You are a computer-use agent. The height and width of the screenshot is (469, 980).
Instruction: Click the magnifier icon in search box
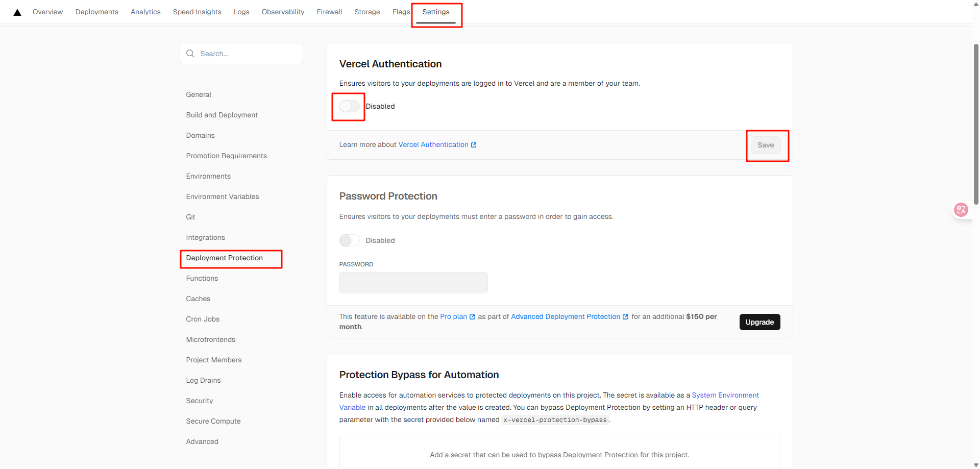coord(190,54)
